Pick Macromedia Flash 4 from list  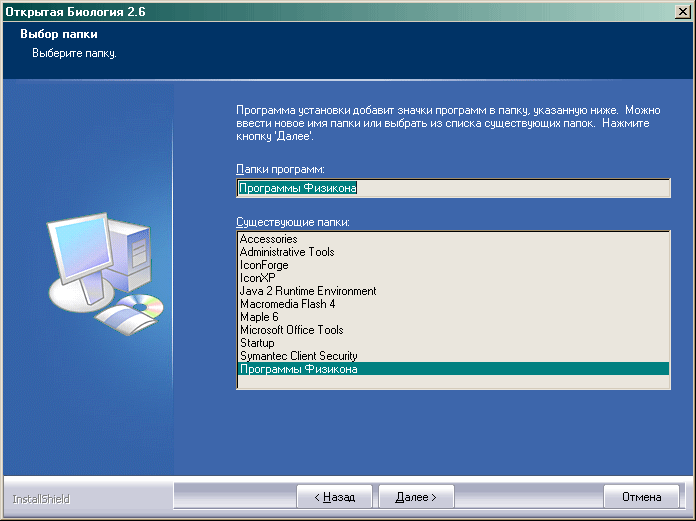click(287, 304)
